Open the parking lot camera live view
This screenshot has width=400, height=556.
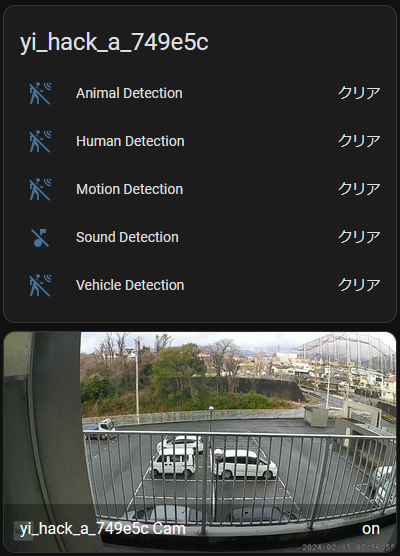(x=200, y=442)
